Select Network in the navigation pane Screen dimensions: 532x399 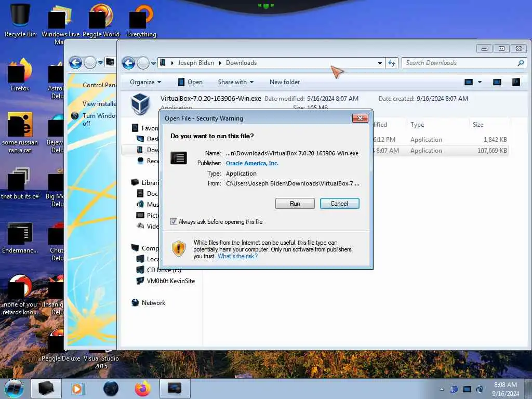tap(153, 303)
